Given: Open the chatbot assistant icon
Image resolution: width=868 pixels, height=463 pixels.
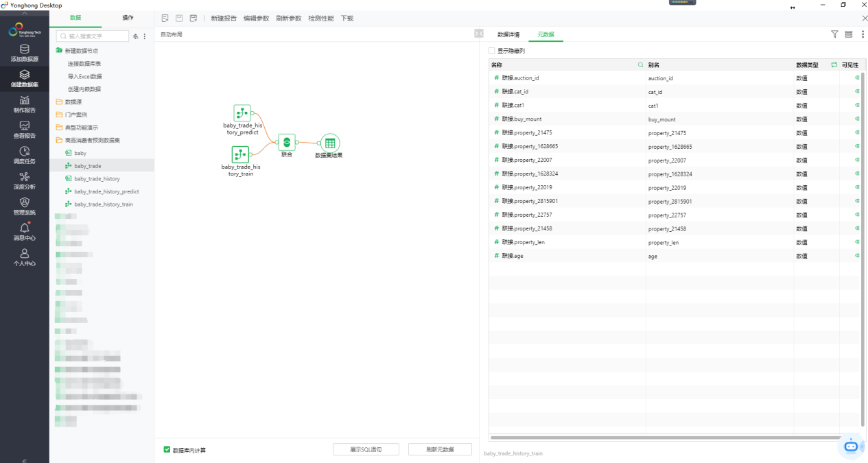Looking at the screenshot, I should [x=851, y=446].
